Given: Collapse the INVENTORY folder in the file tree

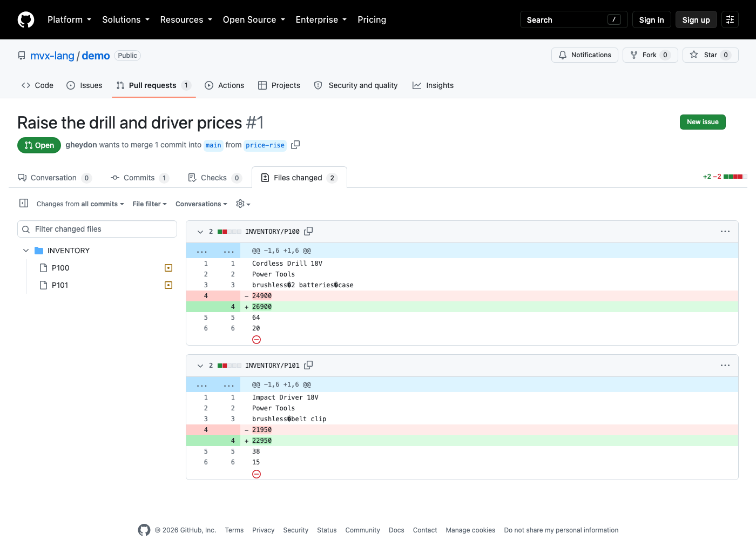Looking at the screenshot, I should tap(26, 251).
